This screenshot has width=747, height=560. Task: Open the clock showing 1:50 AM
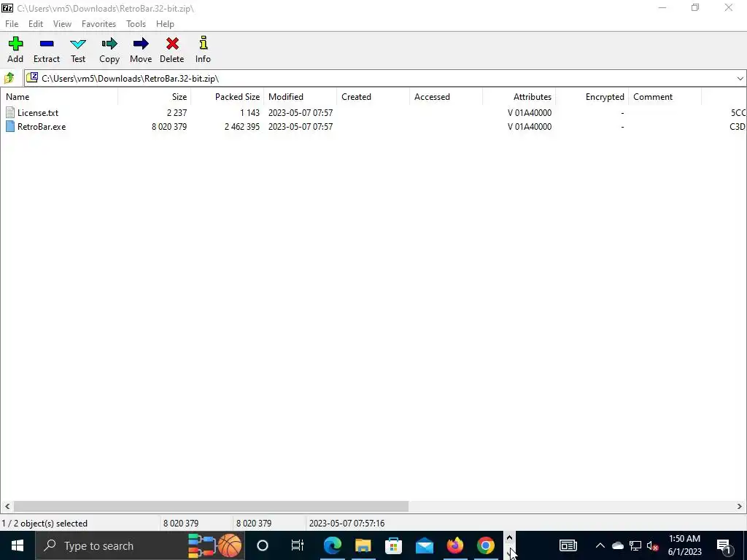[x=684, y=545]
